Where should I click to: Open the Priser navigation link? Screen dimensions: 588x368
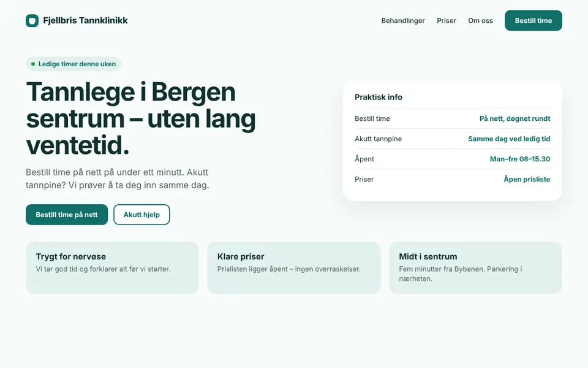tap(447, 21)
